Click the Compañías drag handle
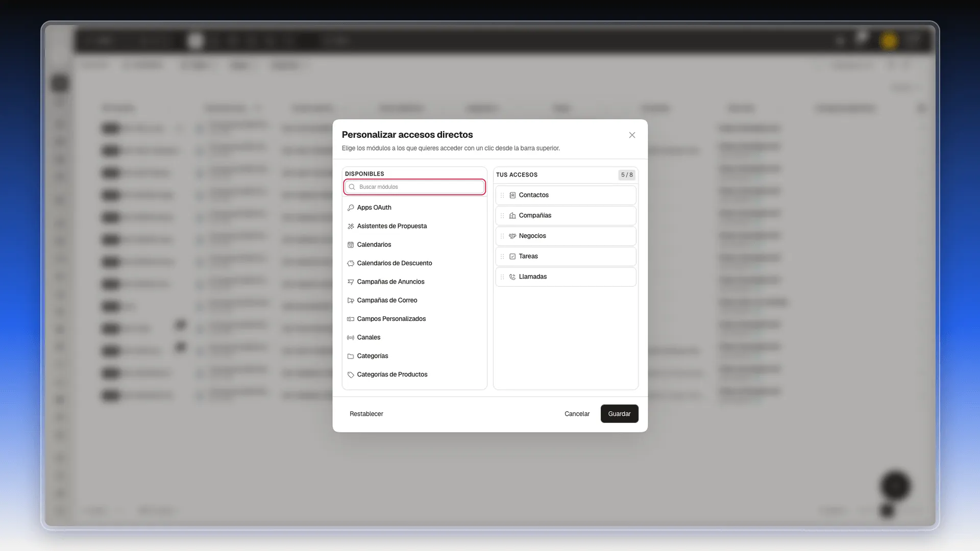Viewport: 980px width, 551px height. pyautogui.click(x=502, y=216)
